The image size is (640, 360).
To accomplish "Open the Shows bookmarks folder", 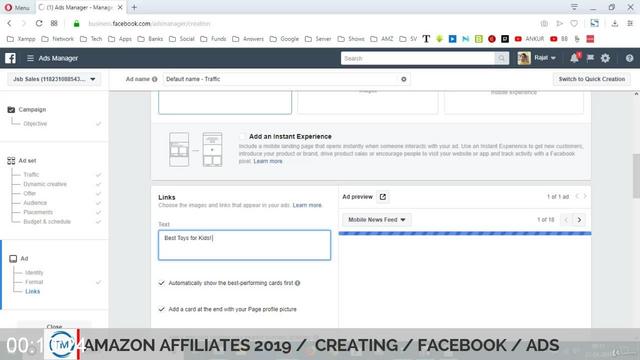I will 351,39.
